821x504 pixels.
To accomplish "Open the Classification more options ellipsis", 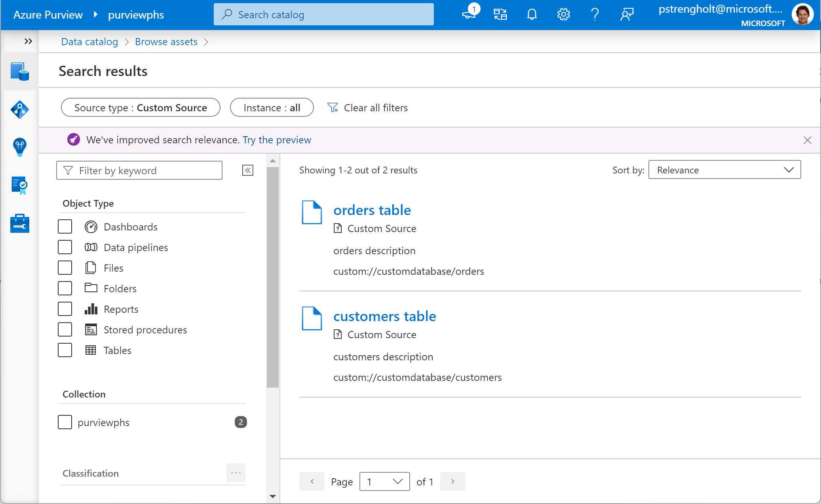I will pos(236,473).
